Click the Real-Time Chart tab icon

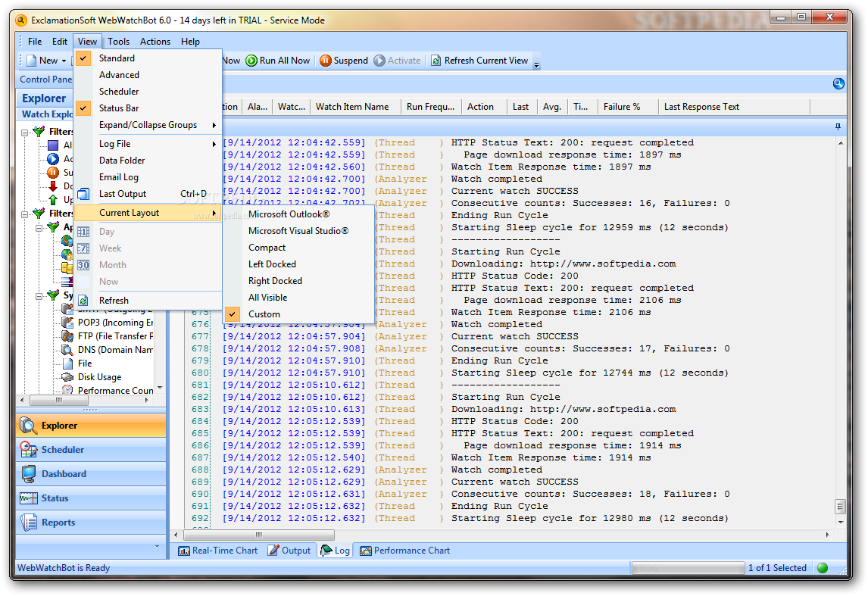[x=184, y=551]
